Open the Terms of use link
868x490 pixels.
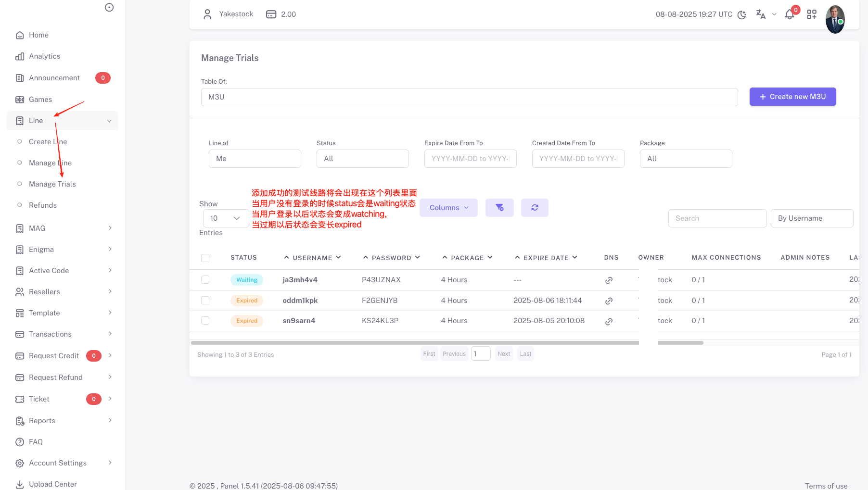826,486
